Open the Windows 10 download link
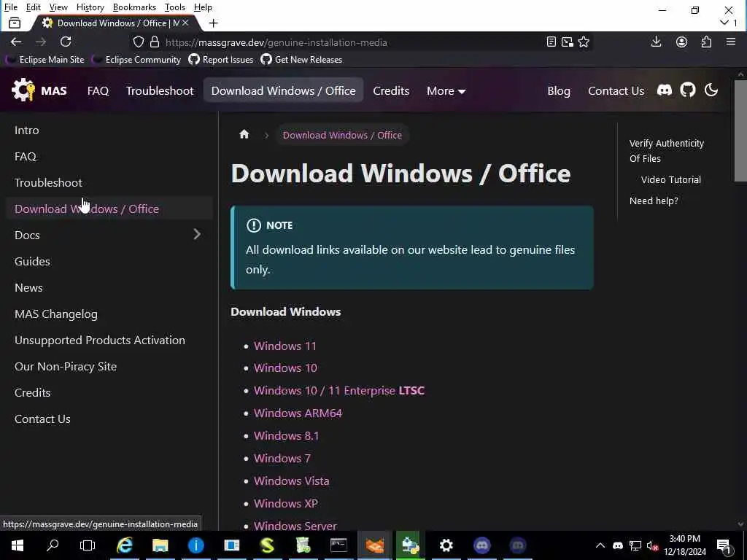Screen dimensions: 747x560 click(285, 367)
